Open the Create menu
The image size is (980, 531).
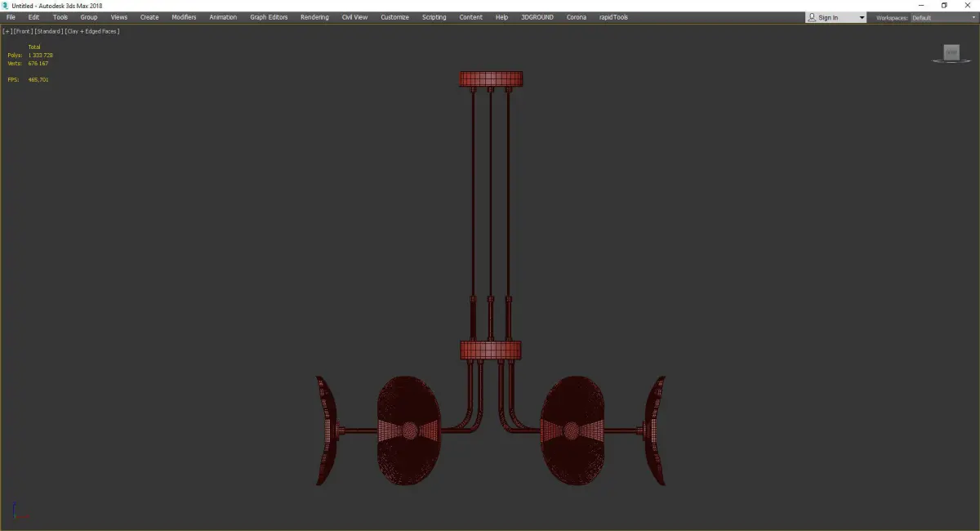click(x=149, y=17)
